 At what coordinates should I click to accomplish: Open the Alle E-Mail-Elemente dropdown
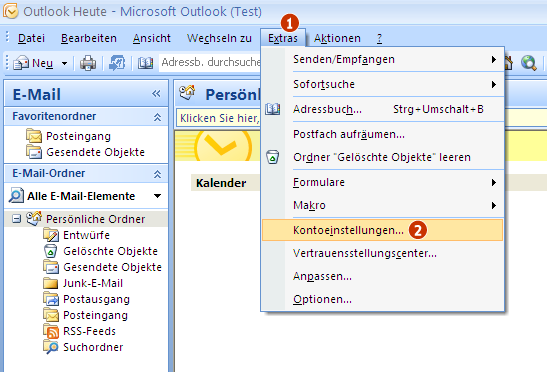pyautogui.click(x=158, y=196)
